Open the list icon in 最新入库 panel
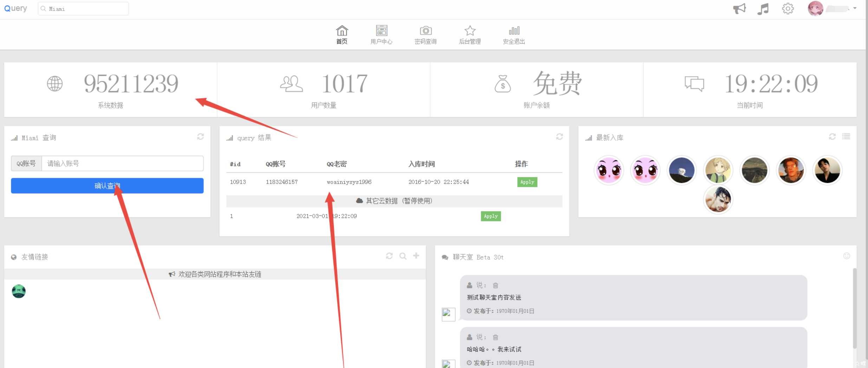This screenshot has height=368, width=868. click(846, 136)
